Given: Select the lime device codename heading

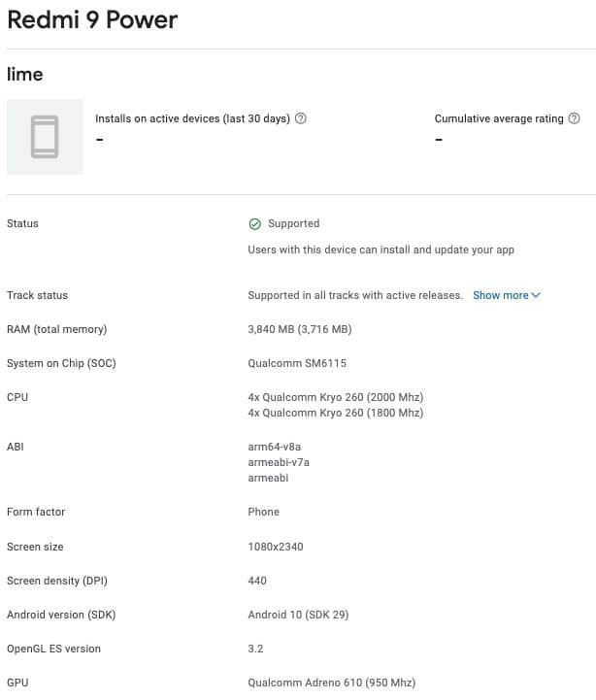Looking at the screenshot, I should coord(25,74).
